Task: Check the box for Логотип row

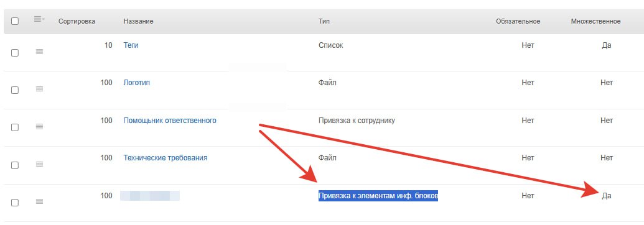Action: click(x=15, y=90)
